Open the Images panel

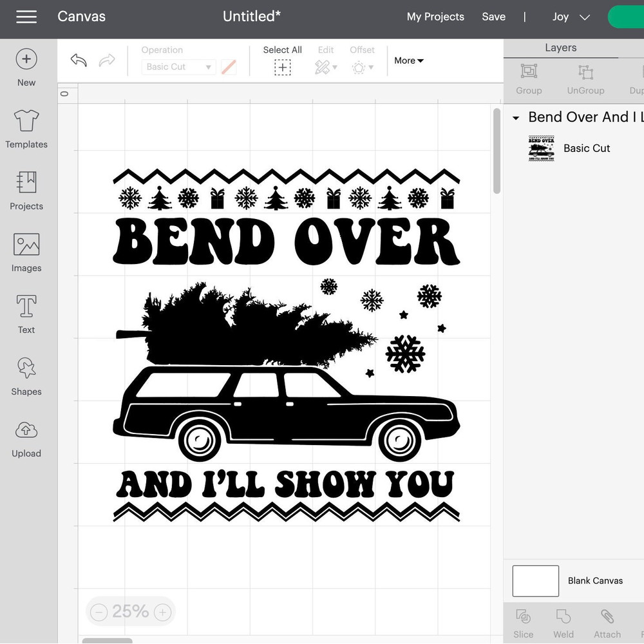26,252
